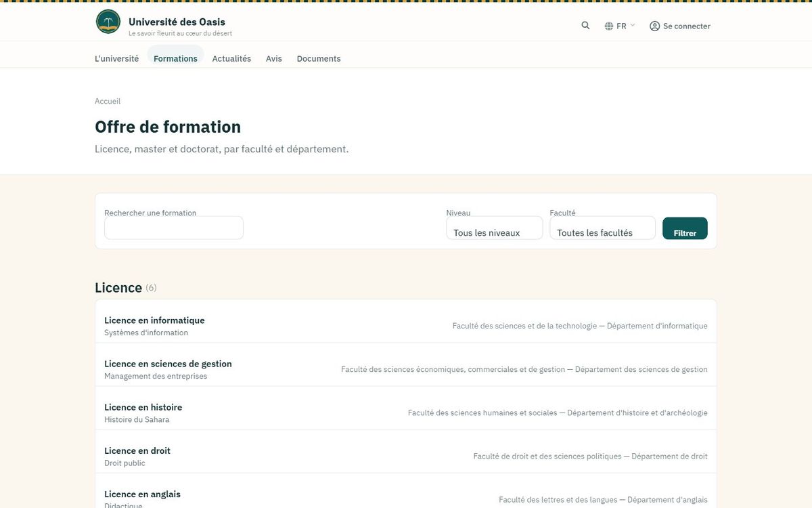Click 'Département de droit' faculty text
Viewport: 812px width, 508px height.
[x=670, y=456]
